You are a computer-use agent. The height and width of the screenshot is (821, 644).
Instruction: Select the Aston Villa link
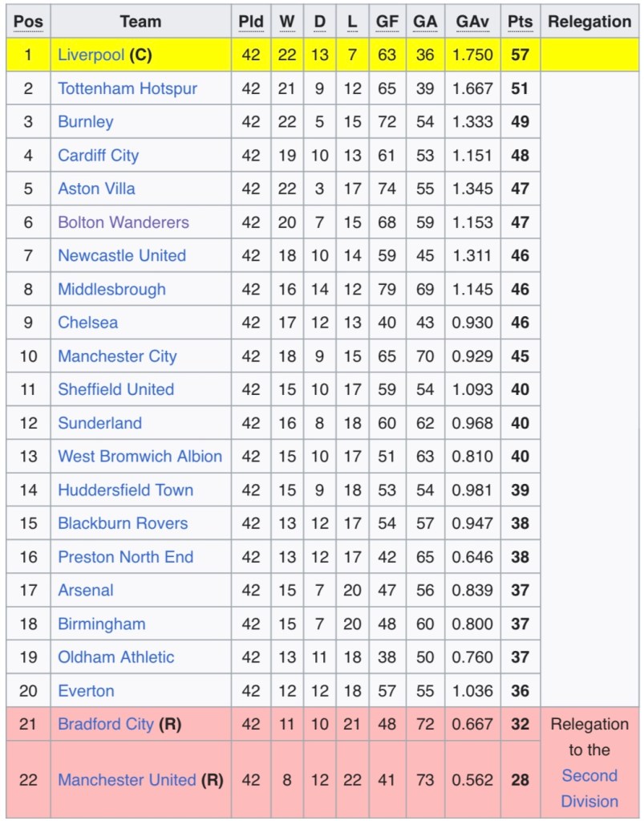[96, 189]
